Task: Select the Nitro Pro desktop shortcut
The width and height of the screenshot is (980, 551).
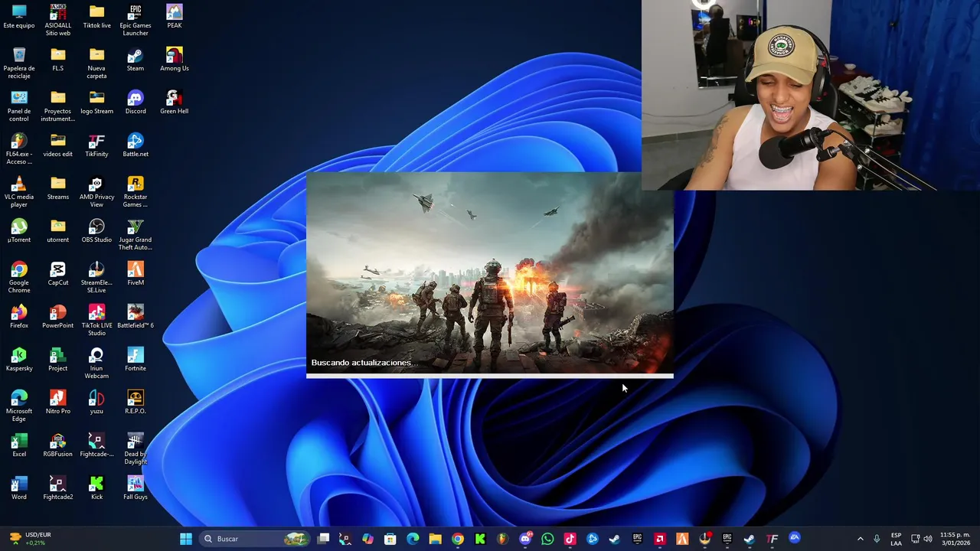Action: (58, 403)
